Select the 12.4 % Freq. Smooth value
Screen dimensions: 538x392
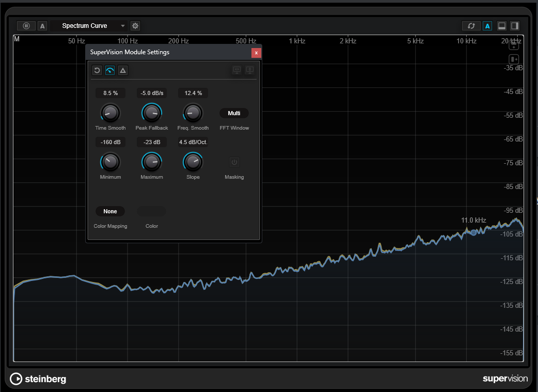(193, 93)
